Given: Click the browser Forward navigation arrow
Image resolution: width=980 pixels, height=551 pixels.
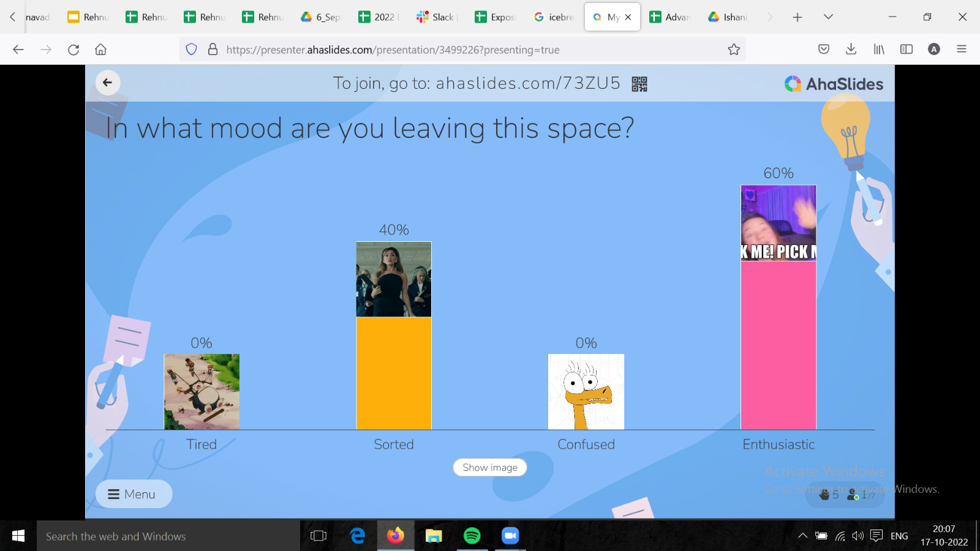Looking at the screenshot, I should pos(46,50).
